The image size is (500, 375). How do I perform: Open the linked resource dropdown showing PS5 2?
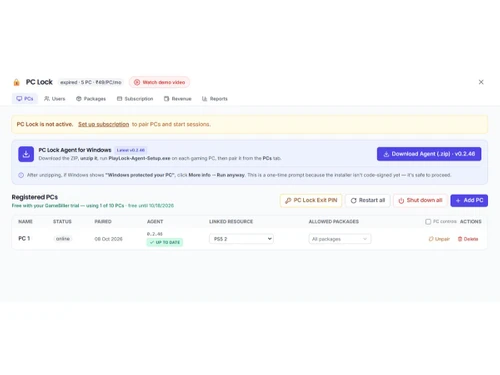pyautogui.click(x=241, y=239)
